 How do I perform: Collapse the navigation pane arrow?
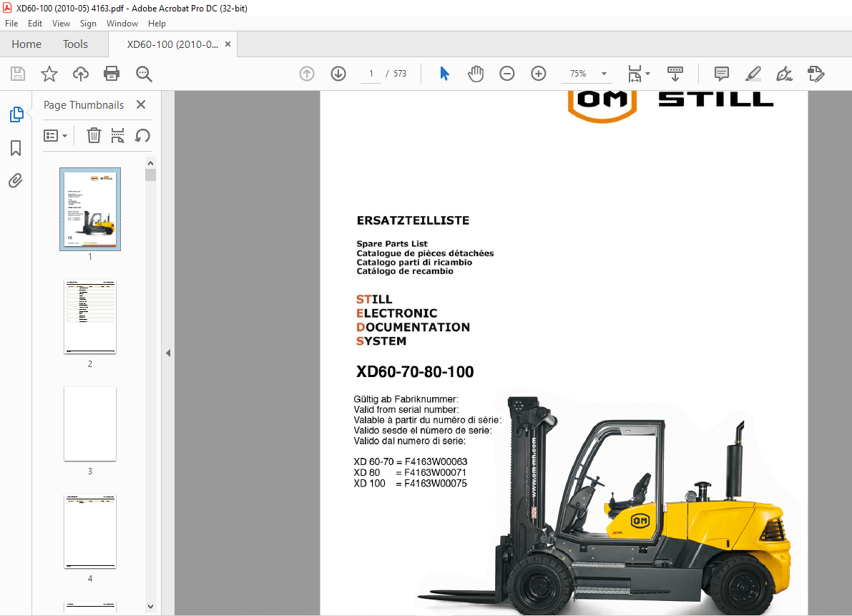tap(168, 353)
